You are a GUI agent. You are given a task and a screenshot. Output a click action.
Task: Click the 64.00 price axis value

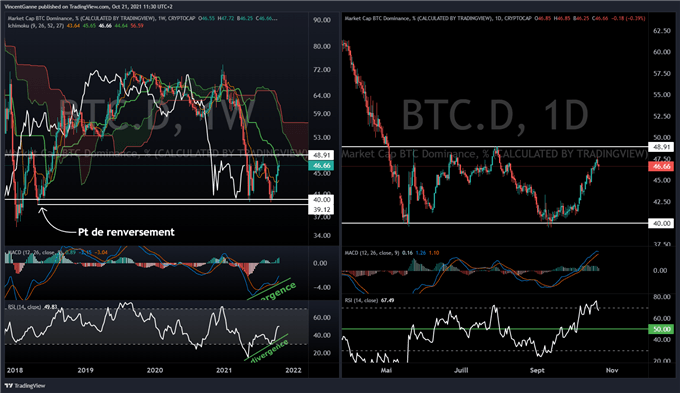coord(322,95)
